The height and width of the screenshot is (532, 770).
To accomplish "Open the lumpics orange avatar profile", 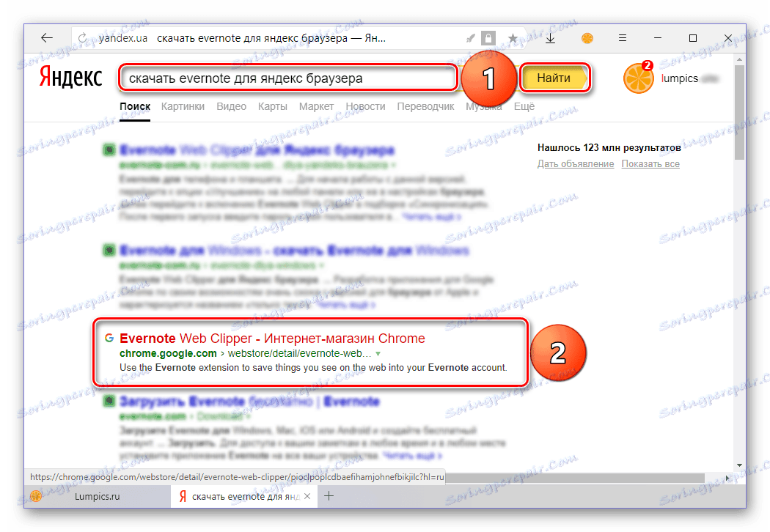I will [639, 78].
